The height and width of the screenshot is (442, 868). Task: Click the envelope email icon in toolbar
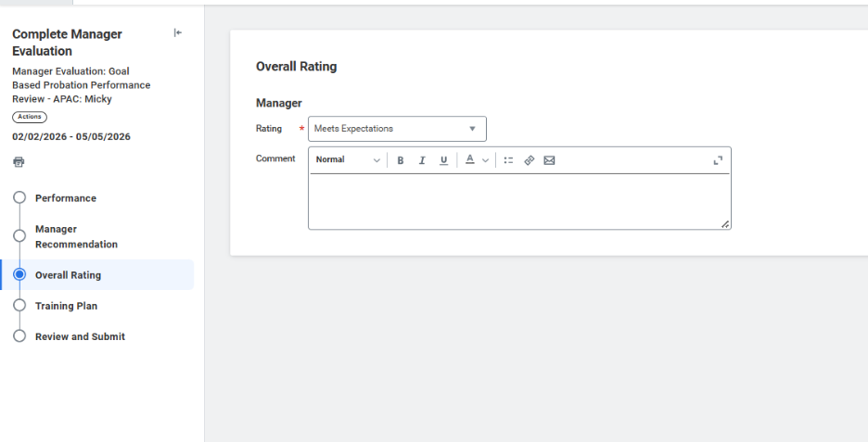click(549, 160)
